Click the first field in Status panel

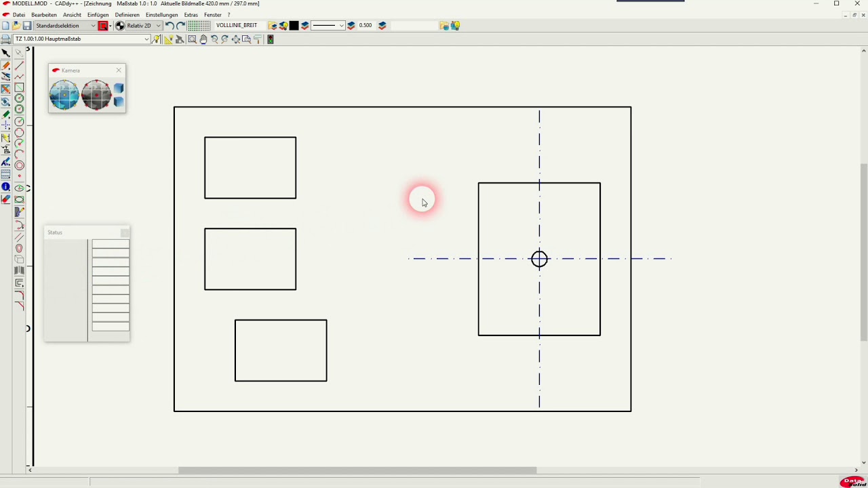(x=111, y=243)
